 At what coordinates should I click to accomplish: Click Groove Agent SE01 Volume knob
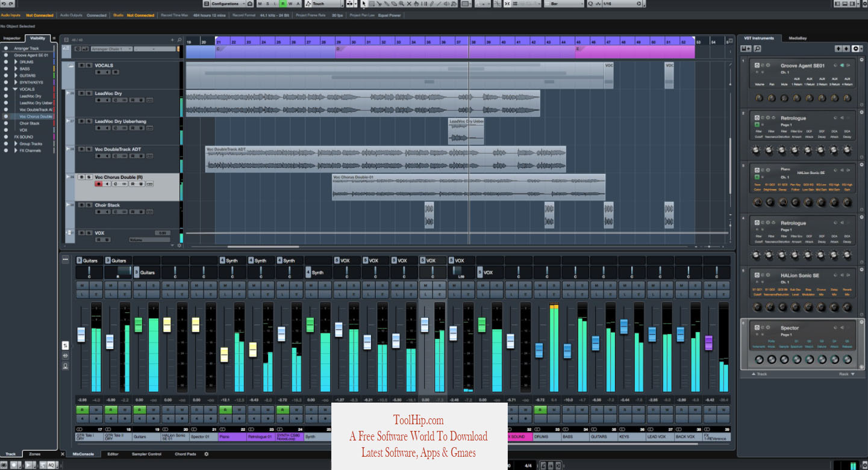click(x=759, y=97)
